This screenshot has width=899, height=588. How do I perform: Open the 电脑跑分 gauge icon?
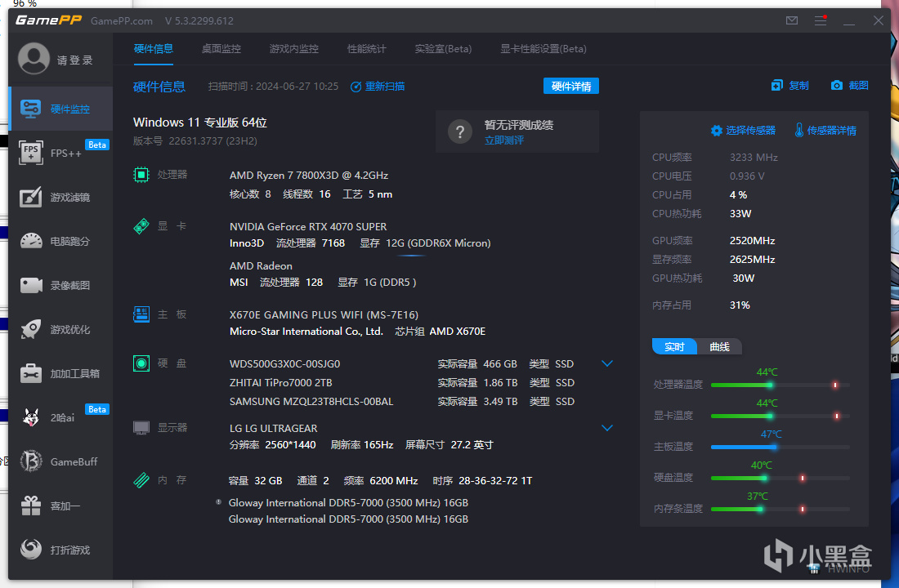31,241
